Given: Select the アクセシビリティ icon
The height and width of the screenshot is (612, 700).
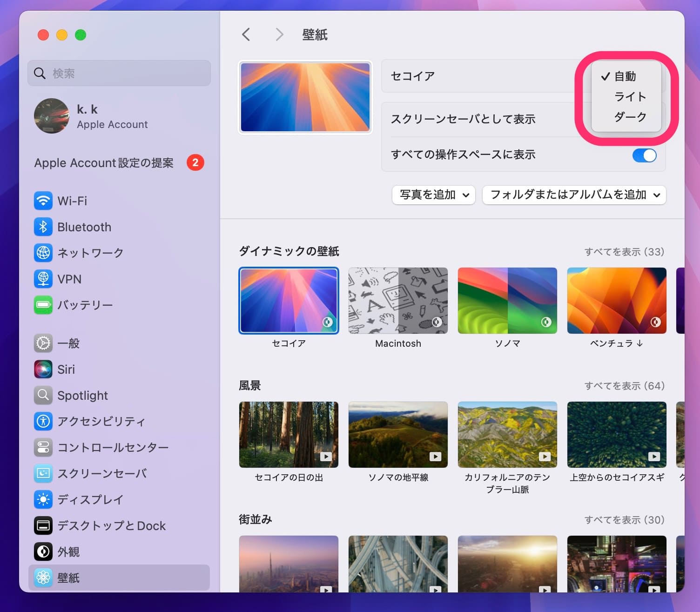Looking at the screenshot, I should pyautogui.click(x=43, y=421).
